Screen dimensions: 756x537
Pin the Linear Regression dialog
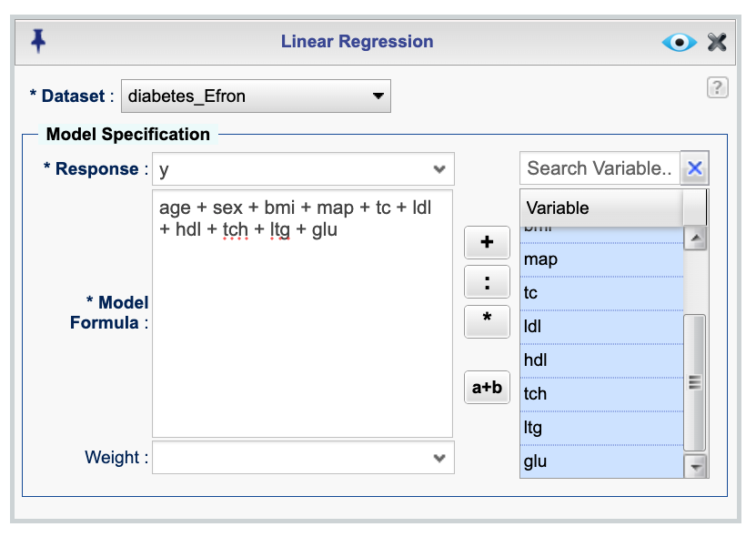coord(38,41)
